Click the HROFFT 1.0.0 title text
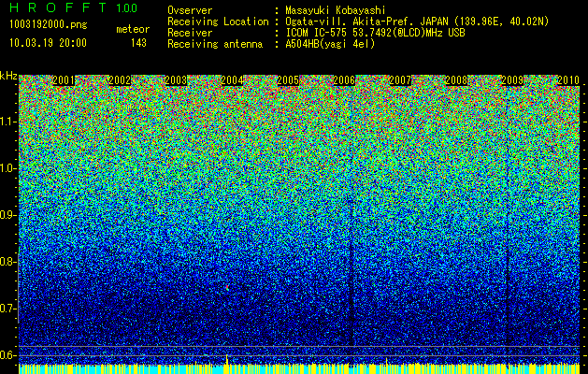588x374 pixels. (x=73, y=7)
